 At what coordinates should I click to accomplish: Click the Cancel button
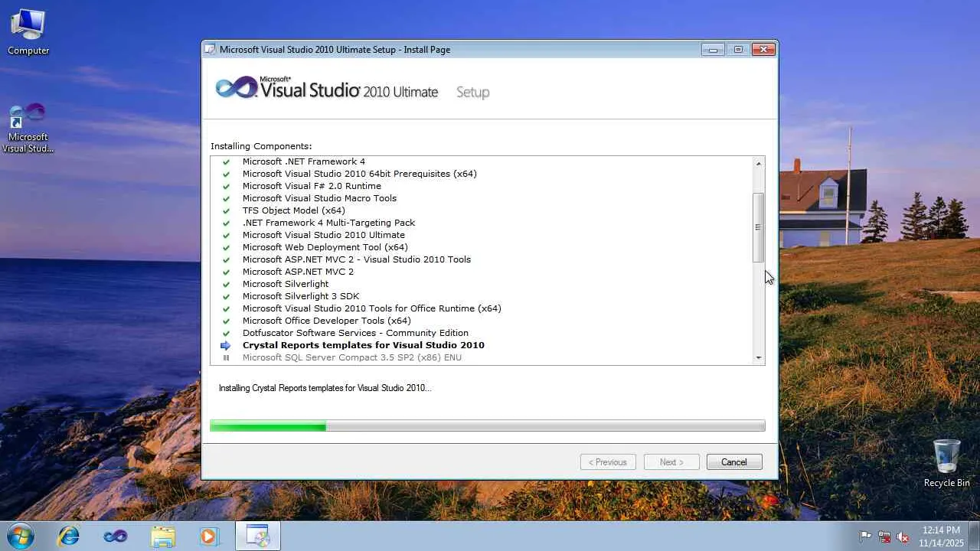733,462
